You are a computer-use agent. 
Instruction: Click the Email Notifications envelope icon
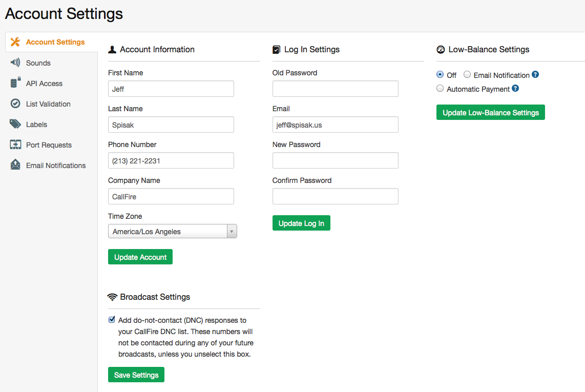point(15,165)
